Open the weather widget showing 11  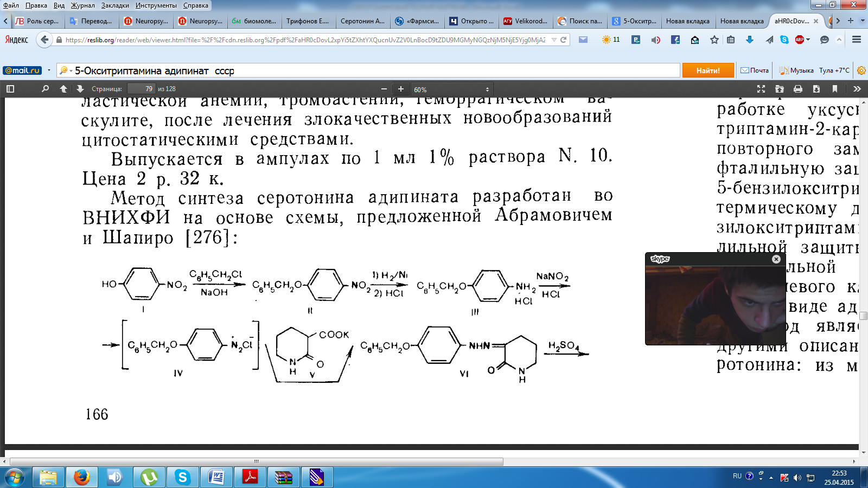[611, 40]
